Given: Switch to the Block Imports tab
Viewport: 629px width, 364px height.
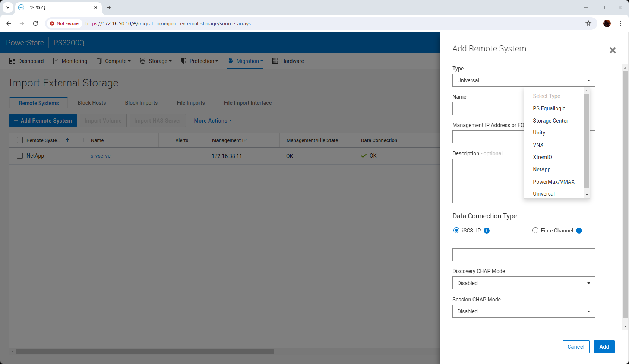Looking at the screenshot, I should click(141, 103).
